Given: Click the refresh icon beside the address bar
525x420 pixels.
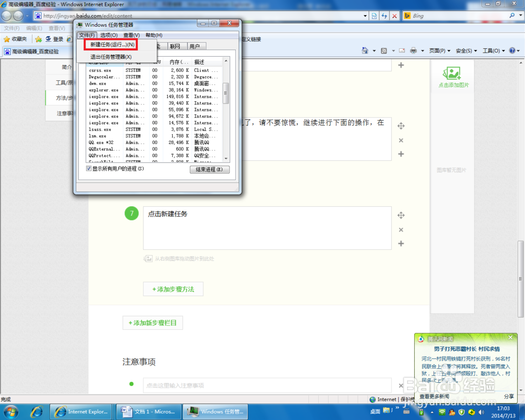Looking at the screenshot, I should (x=384, y=16).
